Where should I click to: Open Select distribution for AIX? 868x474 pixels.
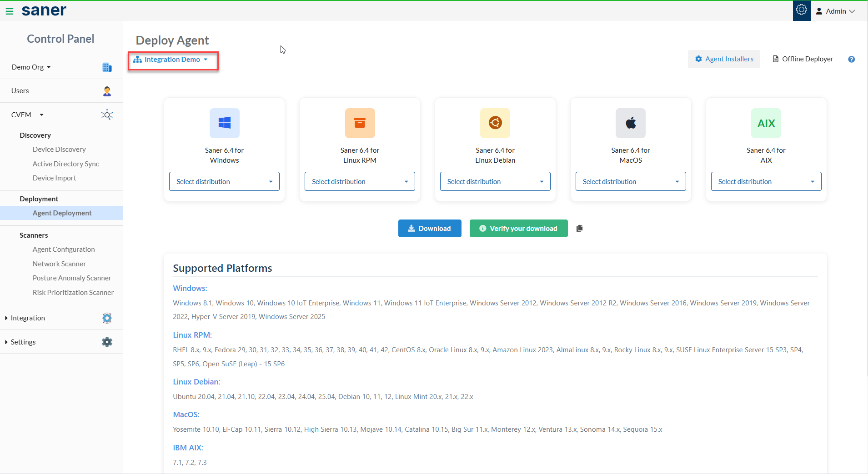(x=766, y=181)
